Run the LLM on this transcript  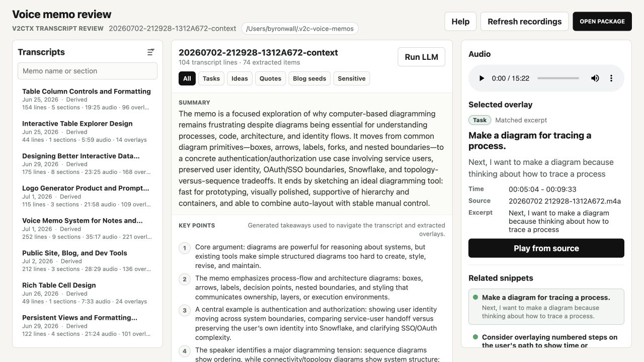(422, 57)
